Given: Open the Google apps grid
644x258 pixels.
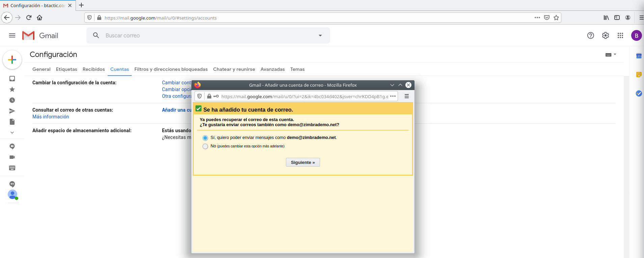Looking at the screenshot, I should 620,35.
